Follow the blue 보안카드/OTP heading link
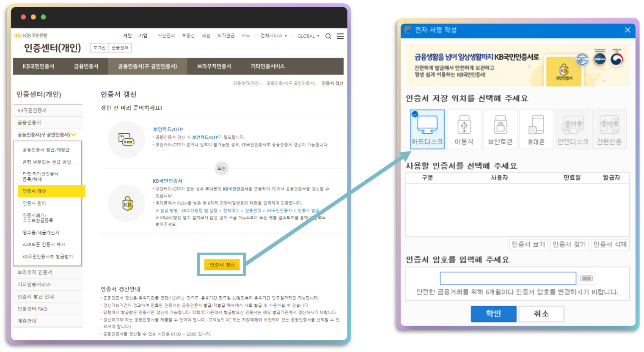This screenshot has width=644, height=352. (168, 129)
